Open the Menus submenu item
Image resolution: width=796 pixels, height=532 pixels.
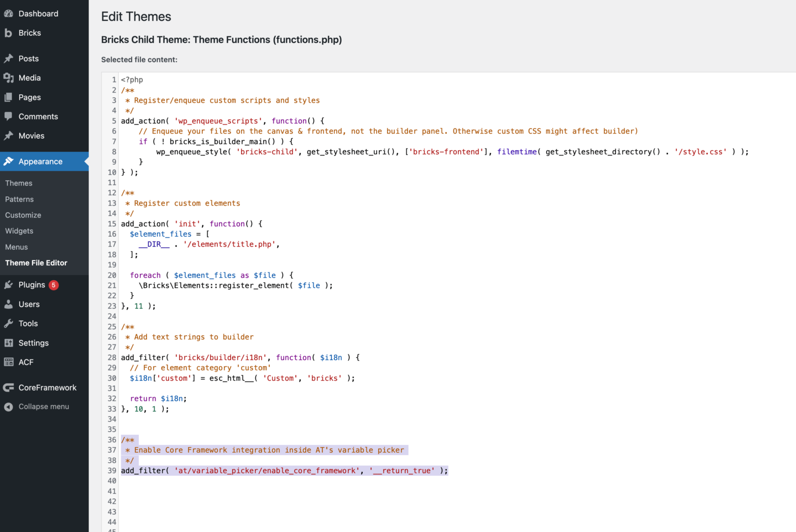(17, 247)
